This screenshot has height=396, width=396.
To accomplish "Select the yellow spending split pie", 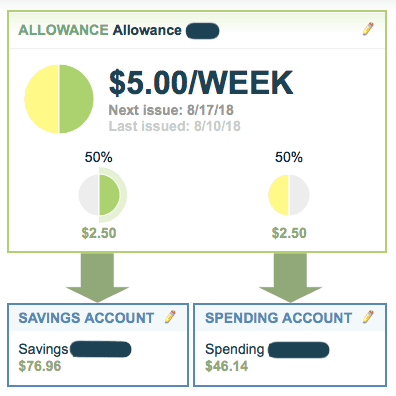I will 289,195.
